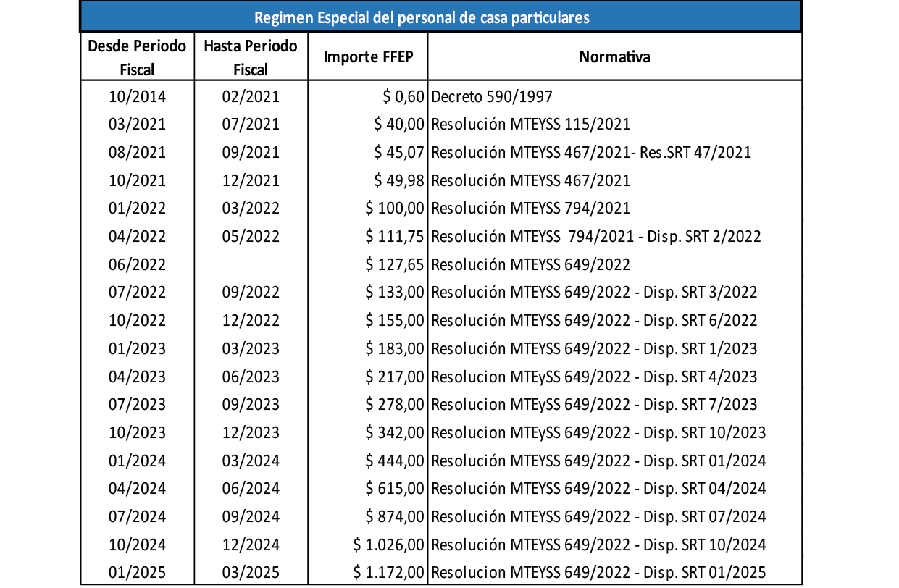Select 'Resolución MTEYSS 115/2021'
899x588 pixels.
point(530,124)
